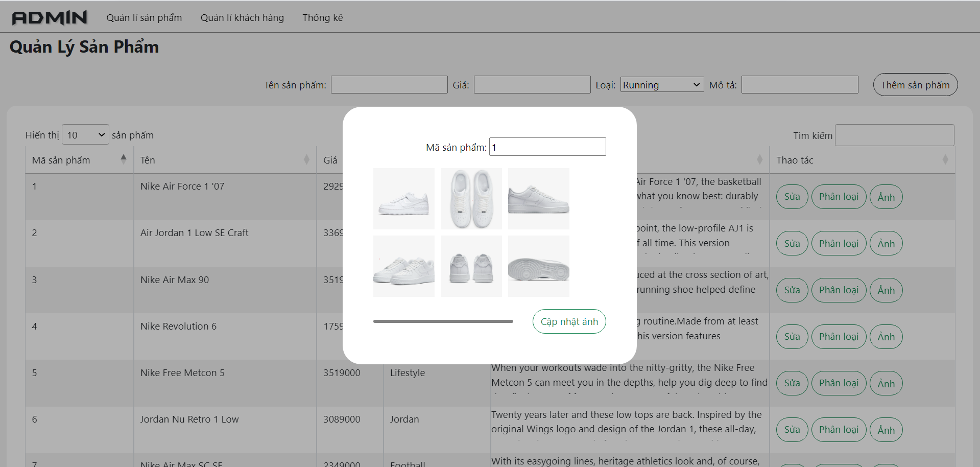Viewport: 980px width, 467px height.
Task: Click product name Nike Air Max 90
Action: [x=175, y=280]
